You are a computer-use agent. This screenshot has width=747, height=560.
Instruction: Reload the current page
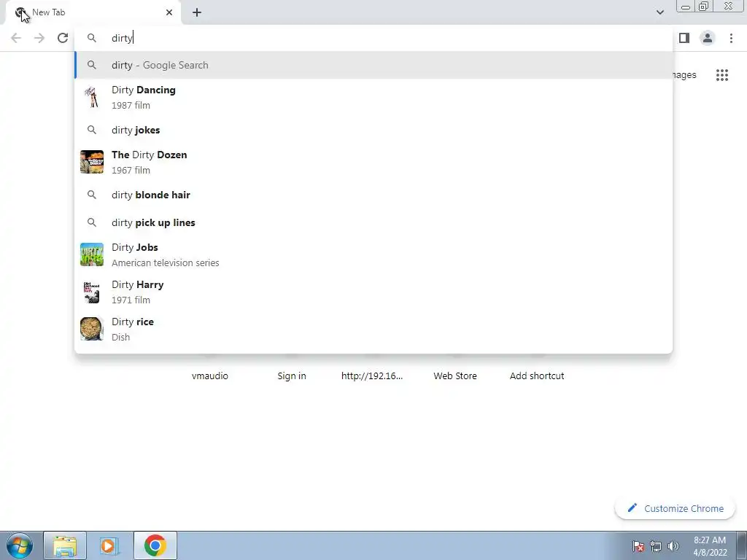pos(63,38)
